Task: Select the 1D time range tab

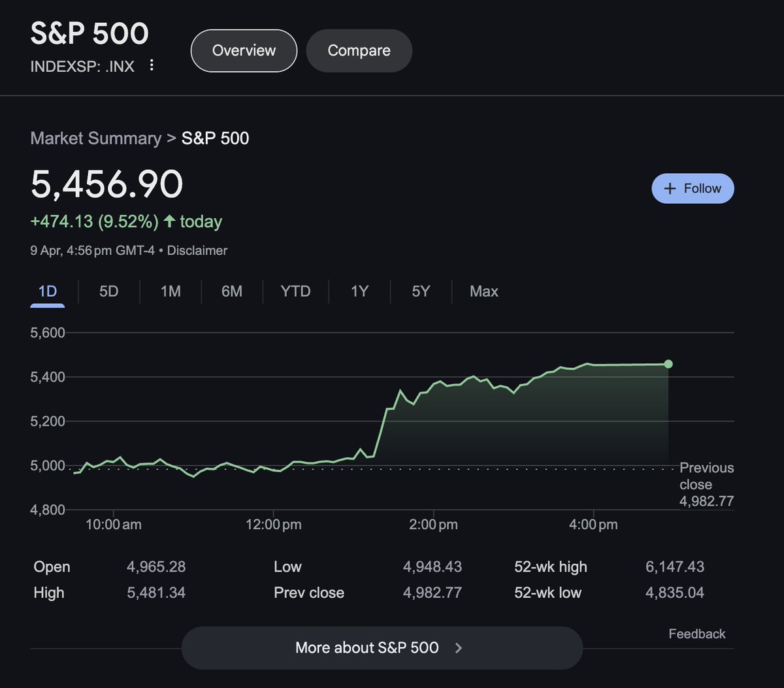Action: click(48, 291)
